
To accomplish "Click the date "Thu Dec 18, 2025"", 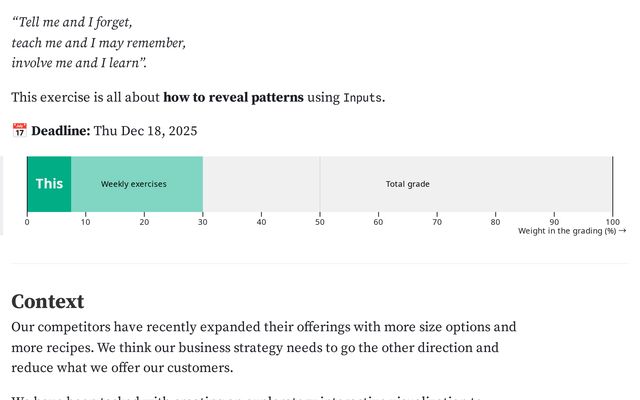I will [145, 131].
